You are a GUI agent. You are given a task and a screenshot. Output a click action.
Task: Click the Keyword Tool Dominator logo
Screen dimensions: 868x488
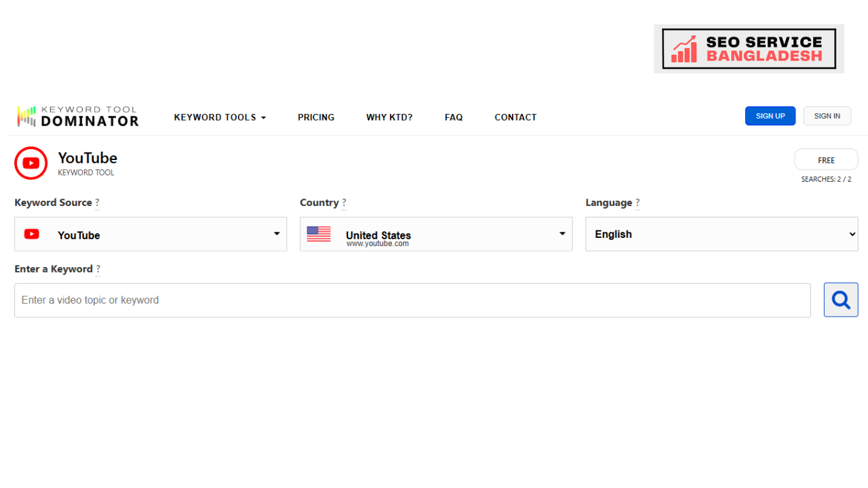pos(78,117)
